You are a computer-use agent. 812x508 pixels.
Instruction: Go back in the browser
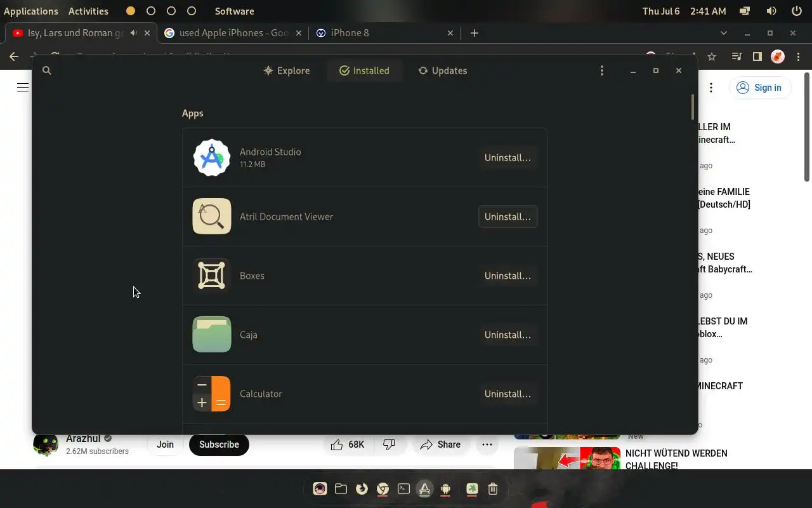tap(14, 57)
